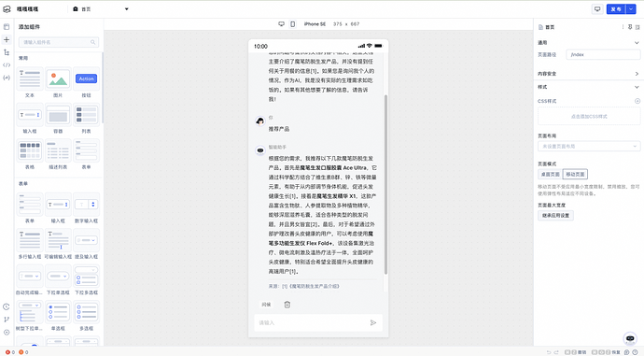The image size is (644, 356).
Task: Add the 单选框 radio component
Action: 58,316
